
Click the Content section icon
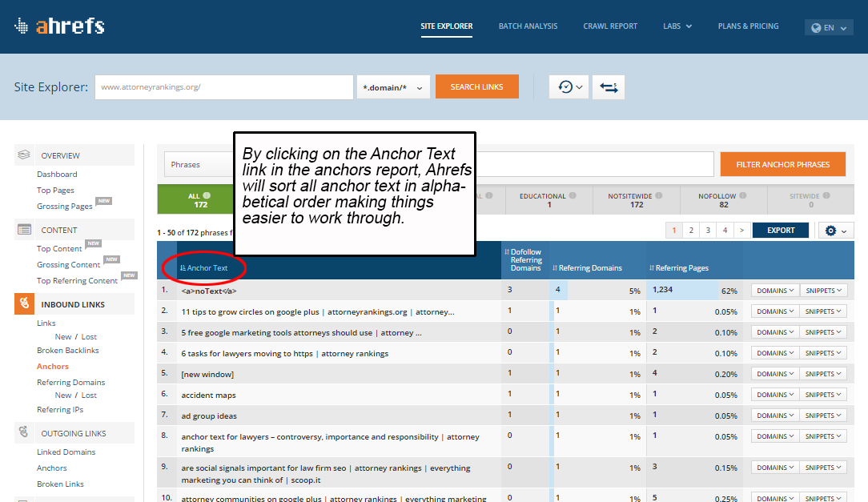[24, 230]
